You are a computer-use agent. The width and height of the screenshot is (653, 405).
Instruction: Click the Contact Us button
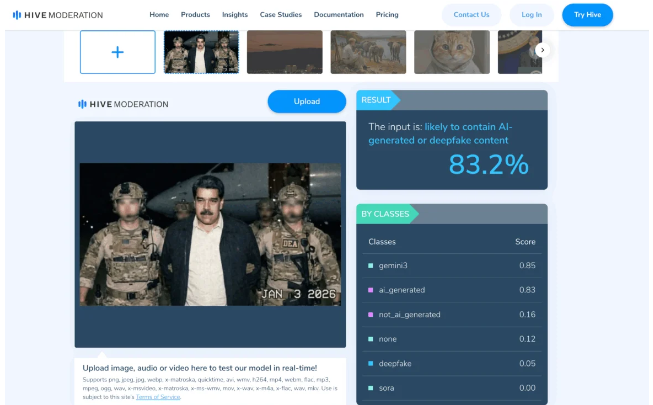tap(471, 15)
